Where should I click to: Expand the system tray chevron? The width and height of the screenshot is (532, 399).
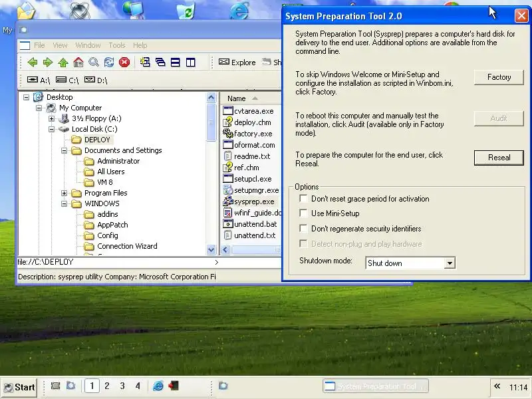[x=497, y=386]
